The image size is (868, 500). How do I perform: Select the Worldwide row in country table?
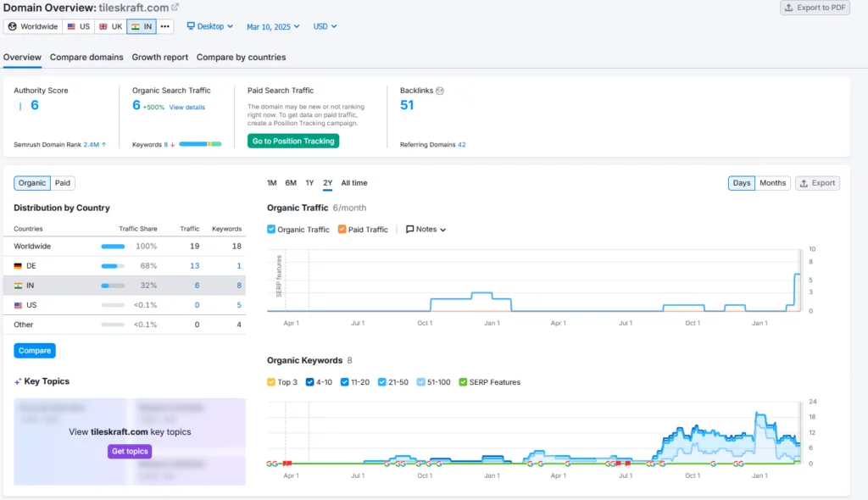pyautogui.click(x=125, y=246)
